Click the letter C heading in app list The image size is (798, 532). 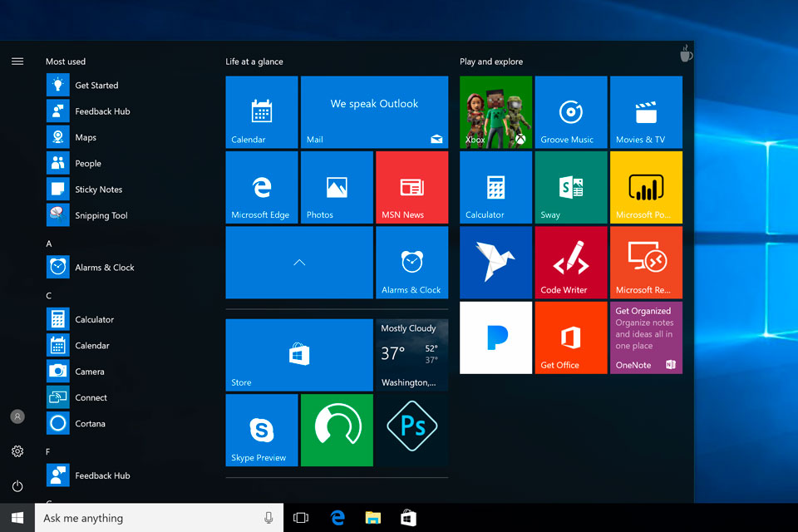49,296
